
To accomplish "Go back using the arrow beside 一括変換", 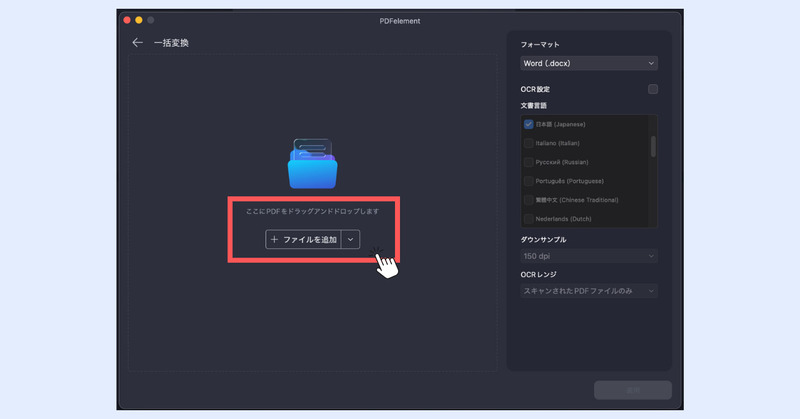I will (137, 42).
